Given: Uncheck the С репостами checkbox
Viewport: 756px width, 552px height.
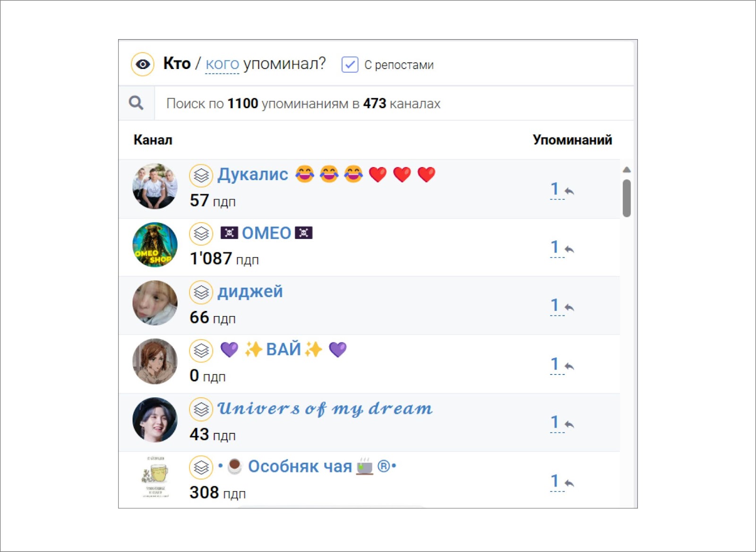Looking at the screenshot, I should click(350, 64).
